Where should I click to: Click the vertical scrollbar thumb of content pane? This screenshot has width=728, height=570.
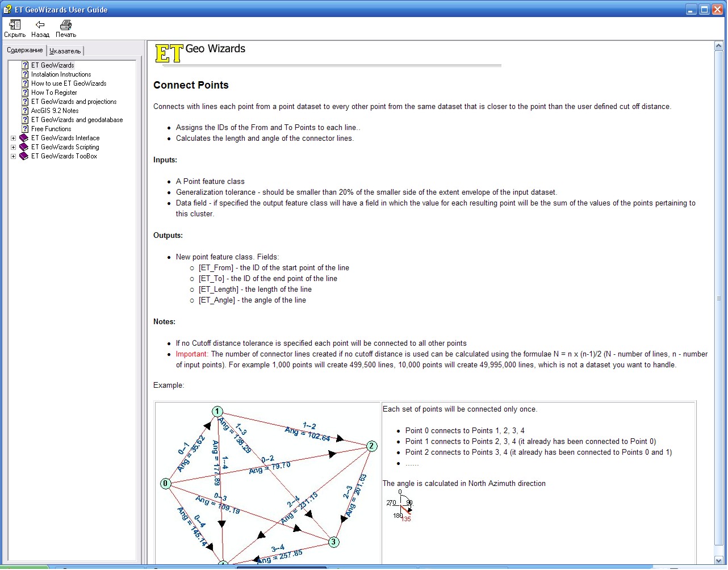coord(718,298)
